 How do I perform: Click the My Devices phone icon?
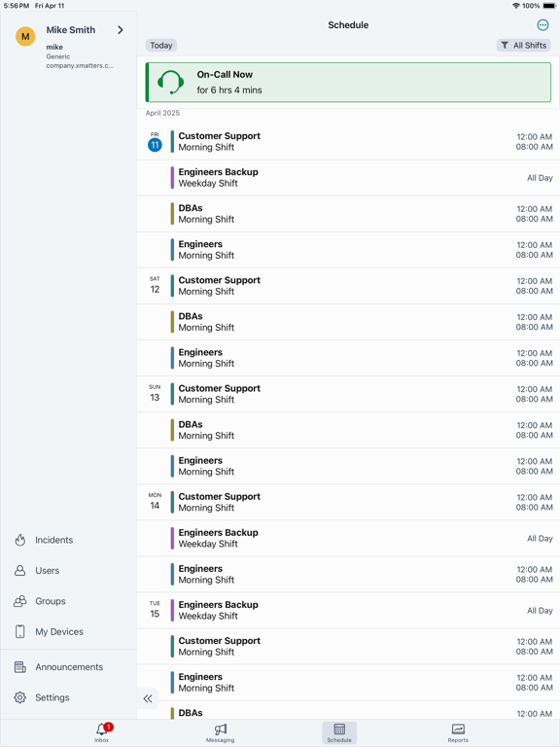coord(20,631)
